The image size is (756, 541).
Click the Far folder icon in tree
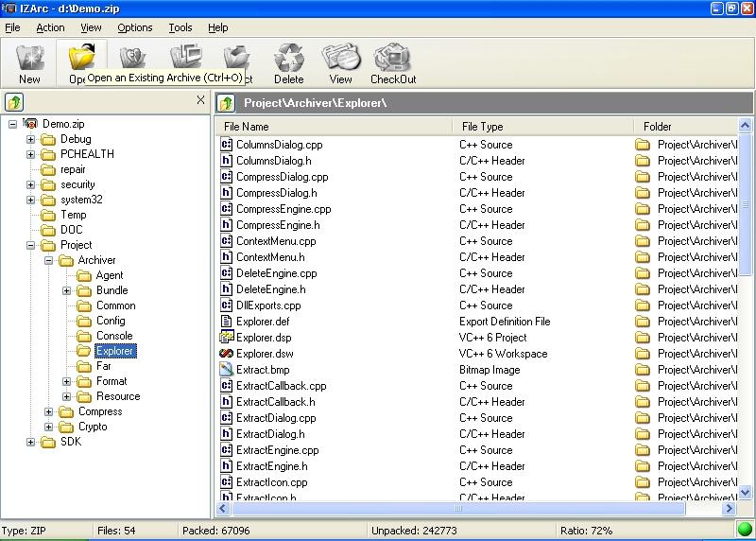pyautogui.click(x=84, y=366)
